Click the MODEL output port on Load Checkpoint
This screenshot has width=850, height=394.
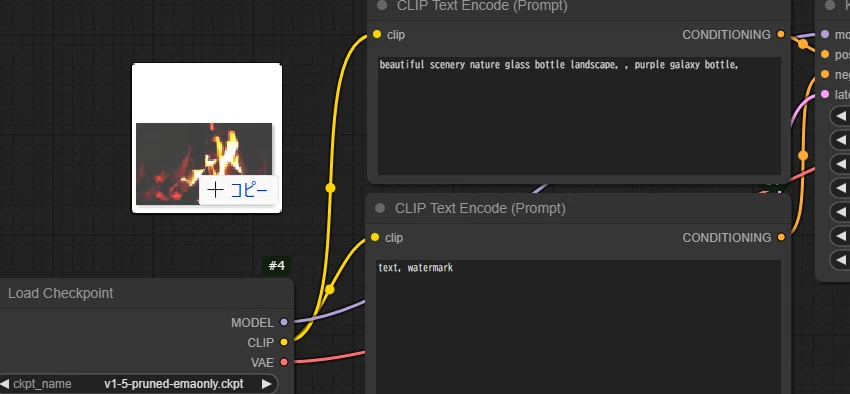(284, 322)
